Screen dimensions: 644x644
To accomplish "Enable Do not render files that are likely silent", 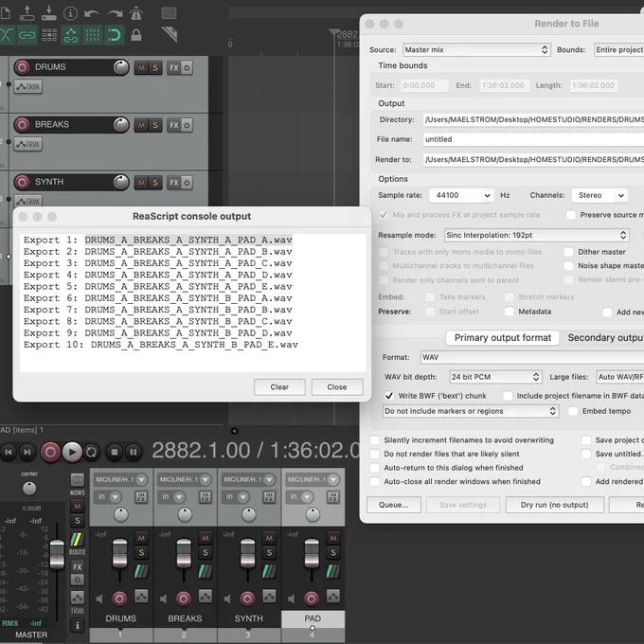I will [375, 454].
